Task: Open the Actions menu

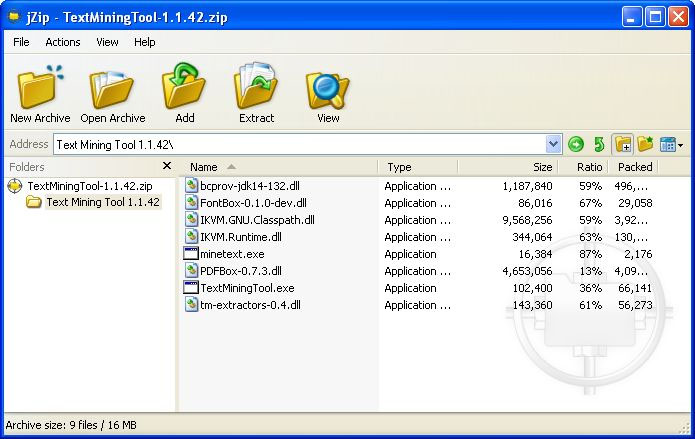Action: (62, 42)
